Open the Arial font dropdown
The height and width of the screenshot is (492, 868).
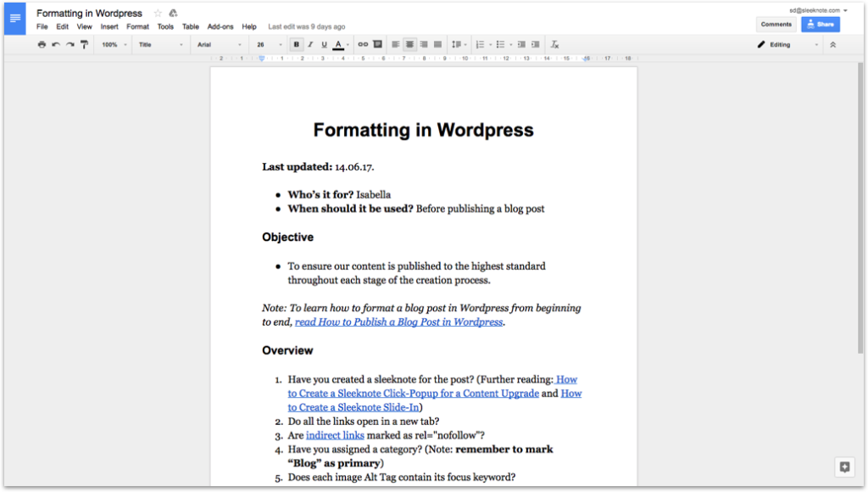point(220,44)
